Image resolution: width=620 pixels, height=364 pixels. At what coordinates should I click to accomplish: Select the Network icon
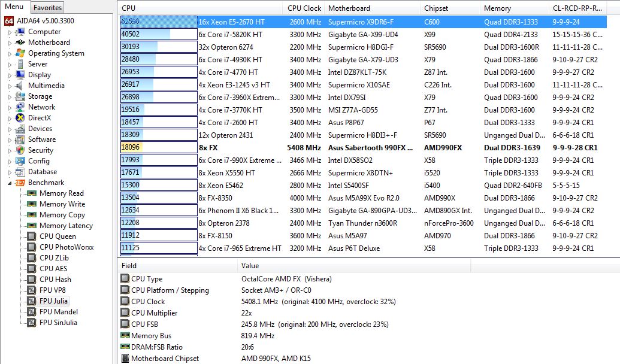20,107
